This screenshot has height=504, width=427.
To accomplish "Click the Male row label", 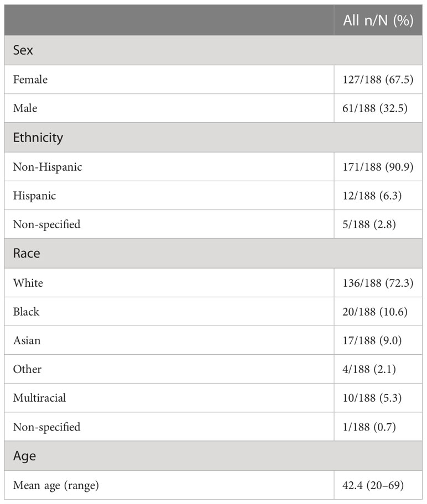I will [x=25, y=108].
